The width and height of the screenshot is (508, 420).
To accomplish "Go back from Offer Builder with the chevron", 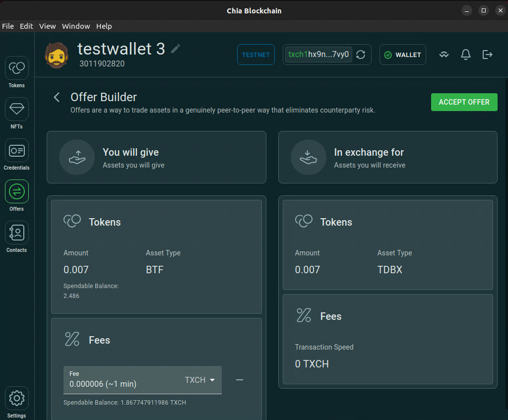I will click(x=56, y=97).
